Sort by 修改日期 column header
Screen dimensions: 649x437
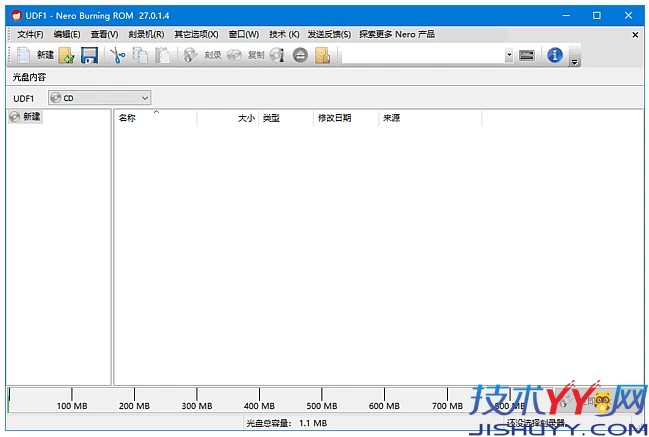pyautogui.click(x=346, y=118)
